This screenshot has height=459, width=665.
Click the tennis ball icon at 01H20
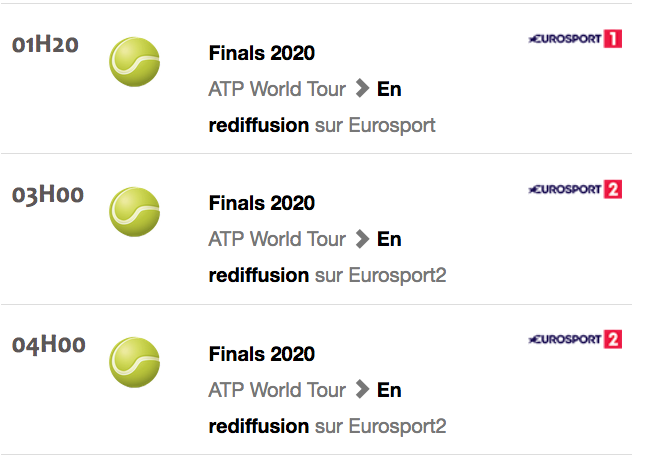(x=134, y=62)
